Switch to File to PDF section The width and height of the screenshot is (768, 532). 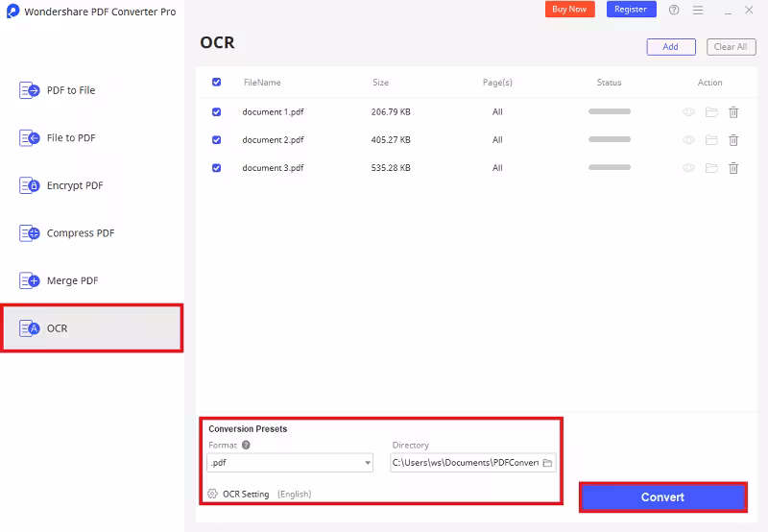[x=71, y=137]
